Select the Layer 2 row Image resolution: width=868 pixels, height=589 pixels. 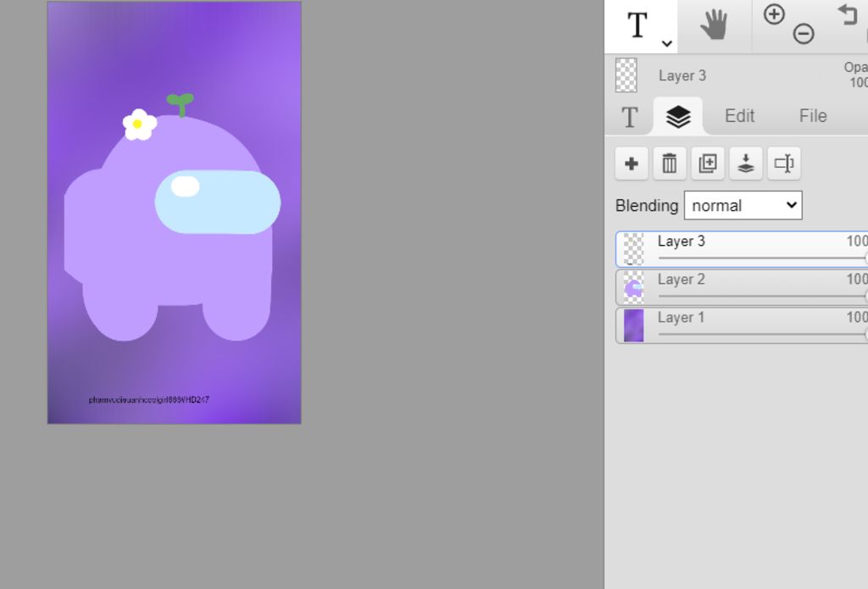click(x=742, y=287)
